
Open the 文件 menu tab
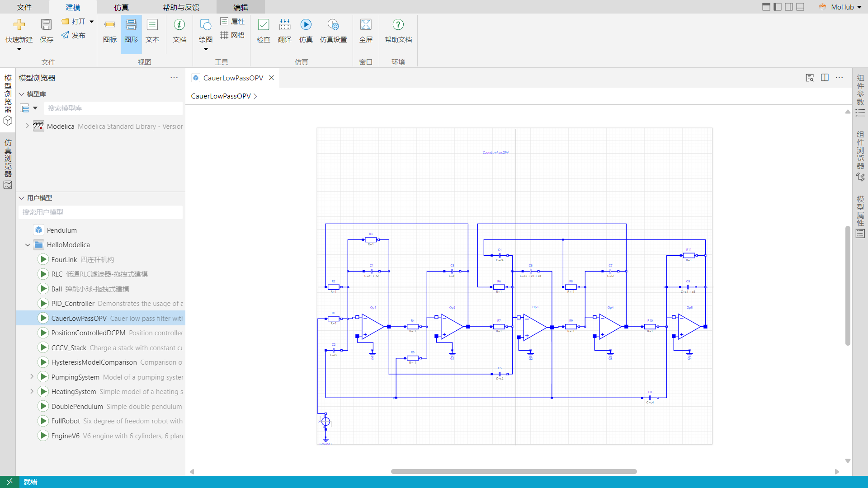[24, 7]
